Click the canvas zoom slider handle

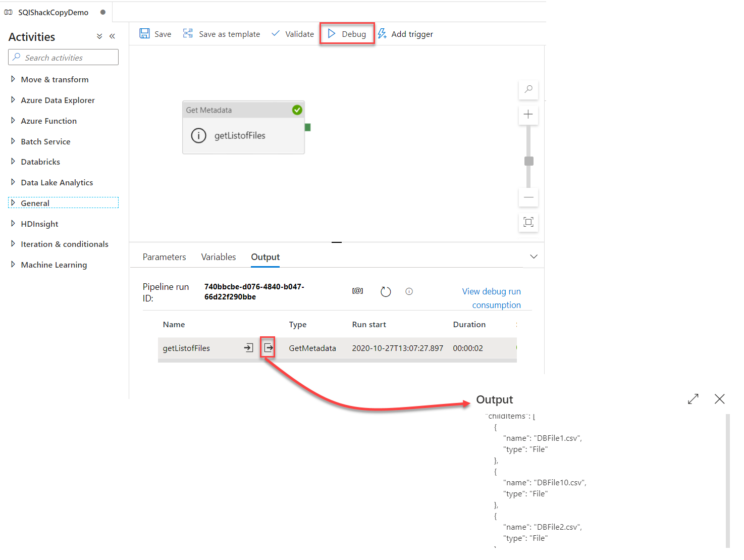coord(528,161)
